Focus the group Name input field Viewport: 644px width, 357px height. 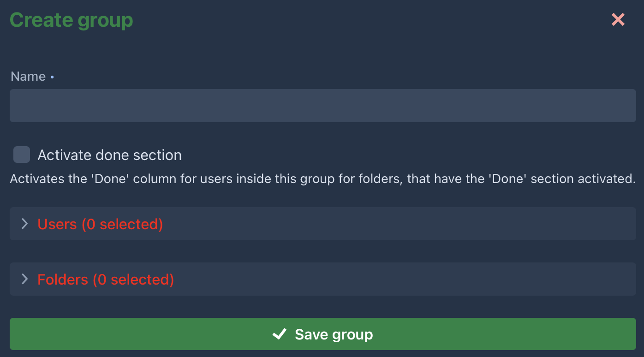tap(322, 106)
